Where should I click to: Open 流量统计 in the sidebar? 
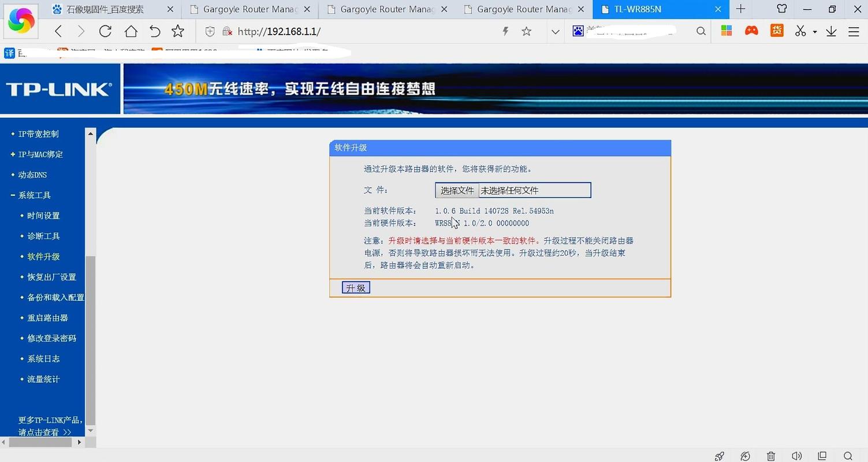(43, 379)
